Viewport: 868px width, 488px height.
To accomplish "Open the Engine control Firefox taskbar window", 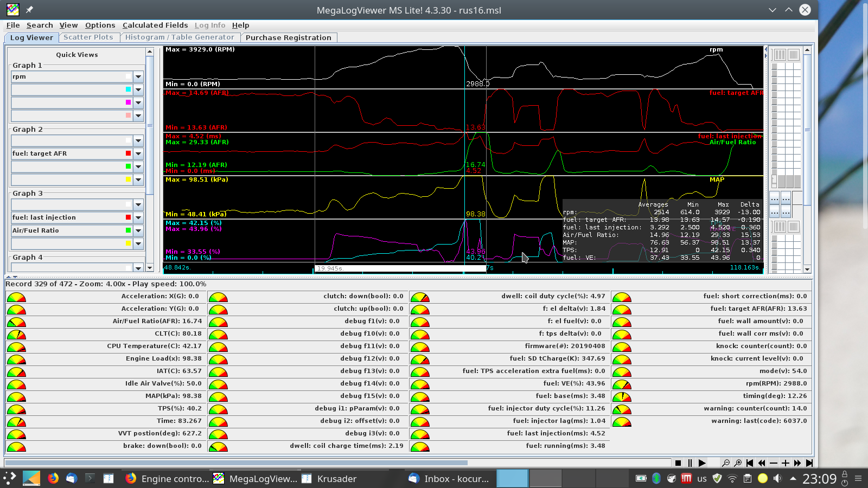I will [167, 478].
